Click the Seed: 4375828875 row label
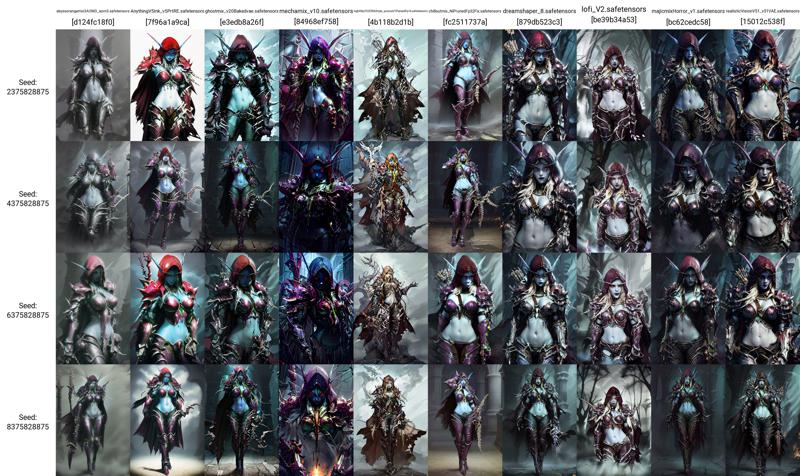This screenshot has height=476, width=800. [28, 198]
